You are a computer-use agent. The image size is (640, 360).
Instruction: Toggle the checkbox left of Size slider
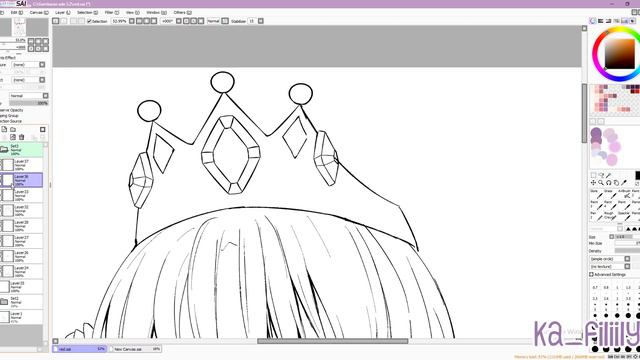611,237
